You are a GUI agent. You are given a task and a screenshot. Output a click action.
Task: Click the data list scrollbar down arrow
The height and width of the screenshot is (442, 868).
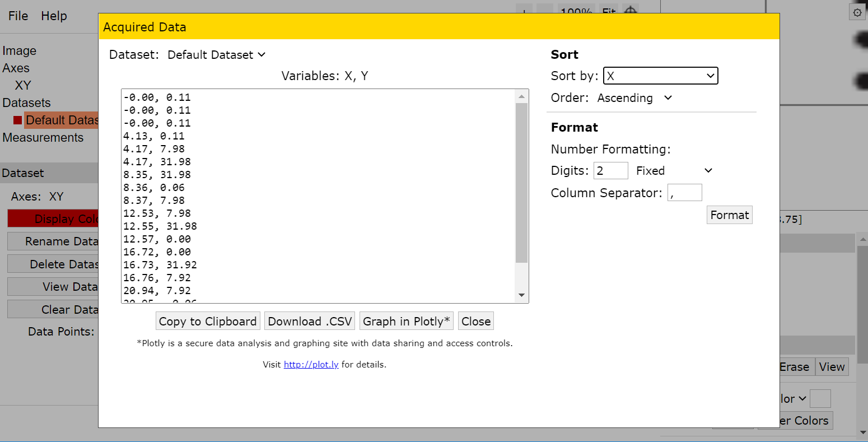(x=521, y=295)
